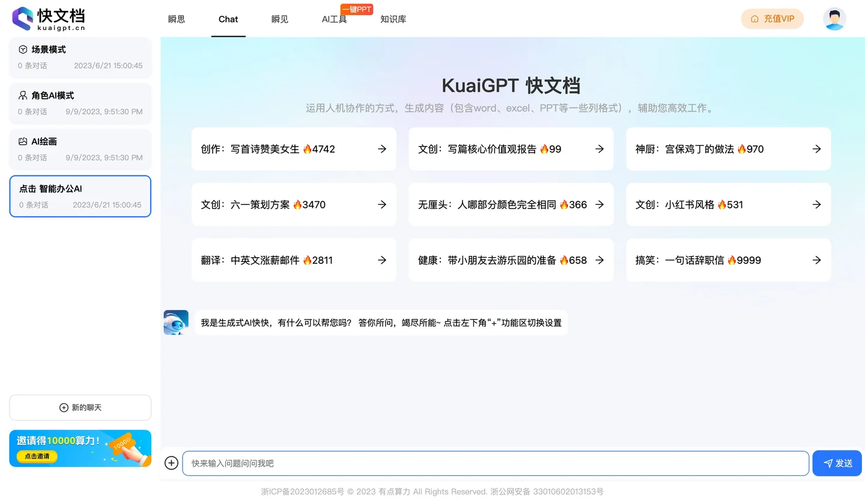
Task: Choose prompt 健康：带小朋友去游乐园的准备
Action: 511,260
